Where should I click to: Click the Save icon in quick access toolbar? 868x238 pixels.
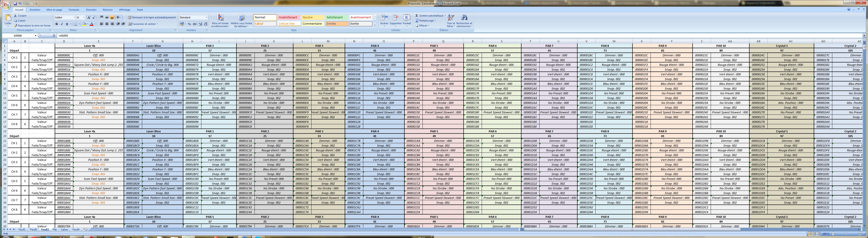(15, 4)
